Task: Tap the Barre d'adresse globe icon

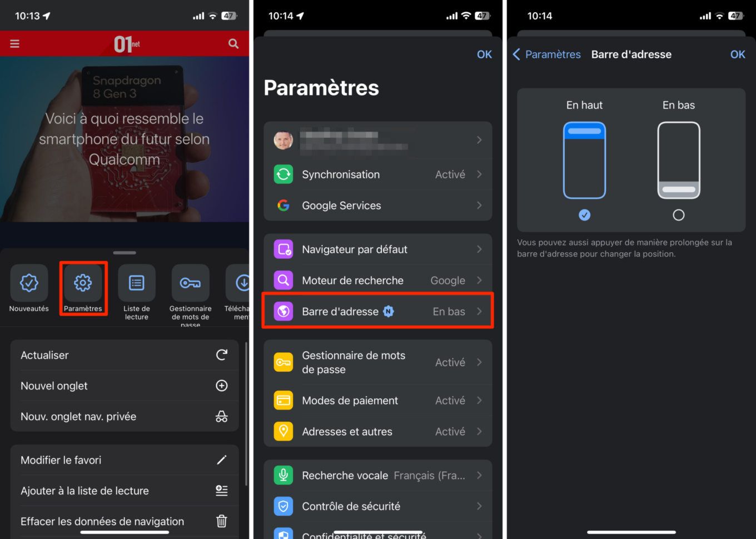Action: [x=283, y=312]
